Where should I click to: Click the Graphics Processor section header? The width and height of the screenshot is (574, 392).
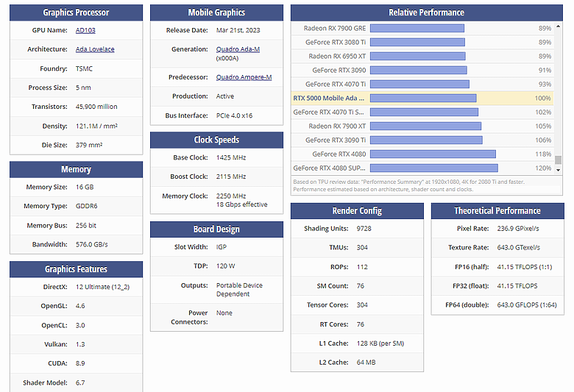(x=76, y=13)
